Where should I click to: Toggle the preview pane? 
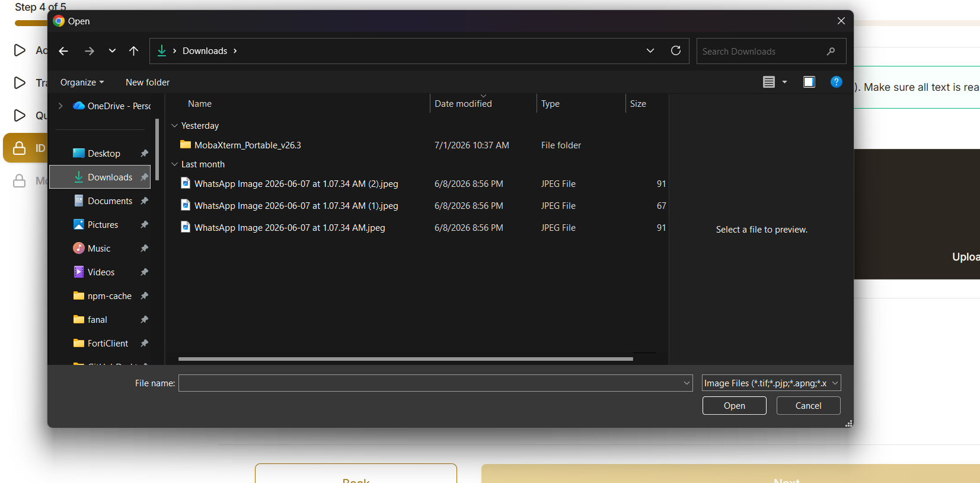(809, 82)
